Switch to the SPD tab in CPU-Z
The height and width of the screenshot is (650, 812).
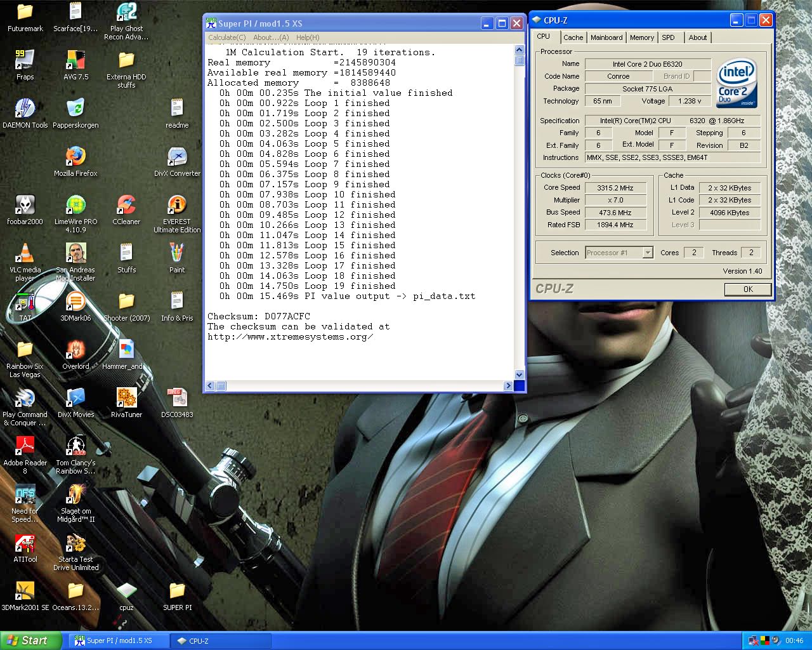click(x=668, y=38)
